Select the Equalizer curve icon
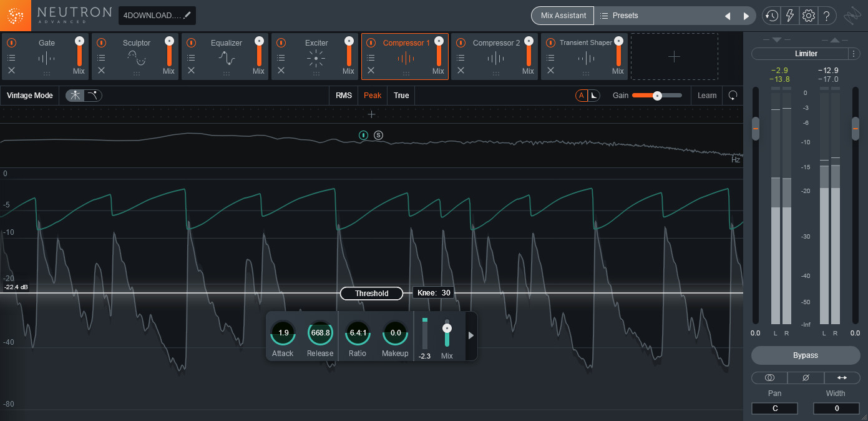This screenshot has width=868, height=421. coord(226,59)
